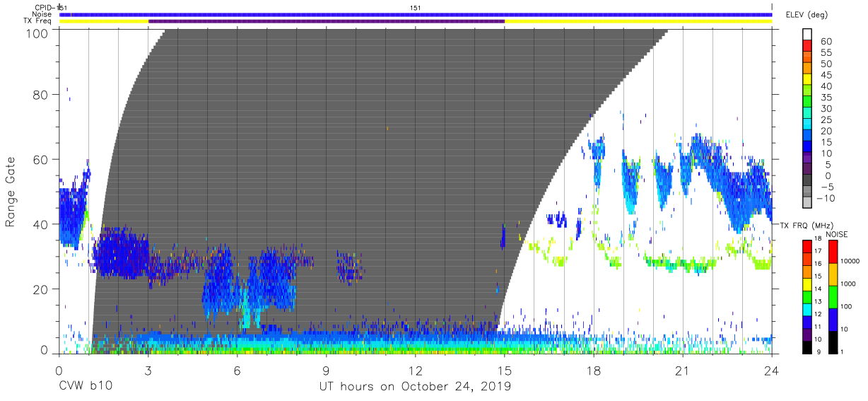Image resolution: width=868 pixels, height=401 pixels.
Task: Click the 18 tick on the UT hours axis
Action: [594, 370]
